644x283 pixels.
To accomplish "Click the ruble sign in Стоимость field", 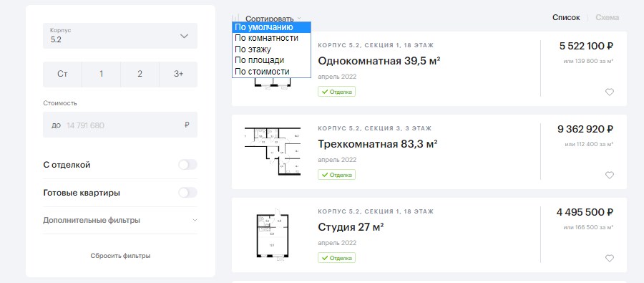I will point(187,125).
